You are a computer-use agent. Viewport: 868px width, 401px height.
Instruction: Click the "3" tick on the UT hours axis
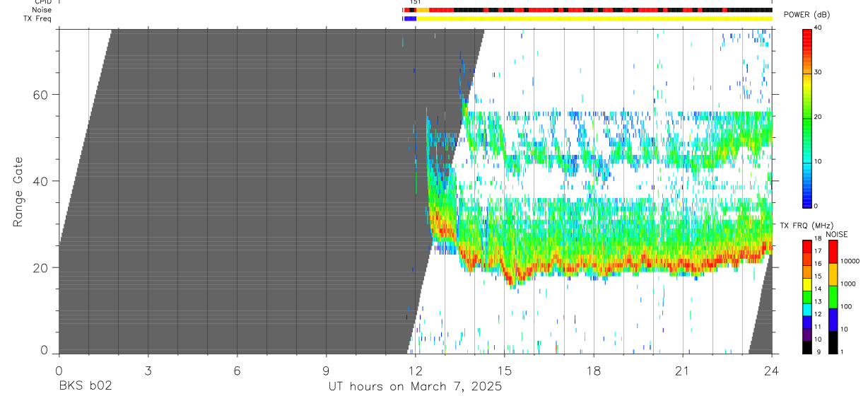[x=148, y=371]
